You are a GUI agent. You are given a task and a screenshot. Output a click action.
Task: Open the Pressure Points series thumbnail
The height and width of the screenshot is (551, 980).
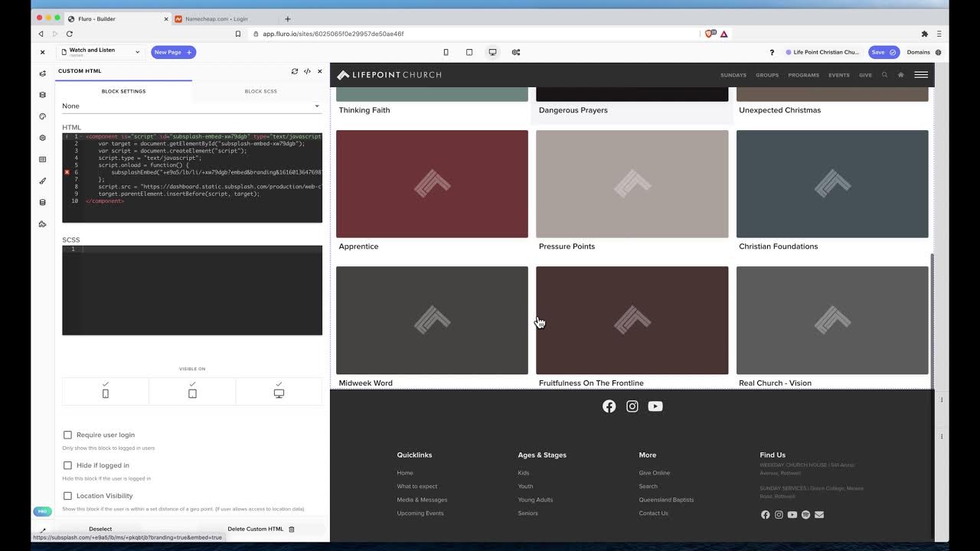[632, 184]
